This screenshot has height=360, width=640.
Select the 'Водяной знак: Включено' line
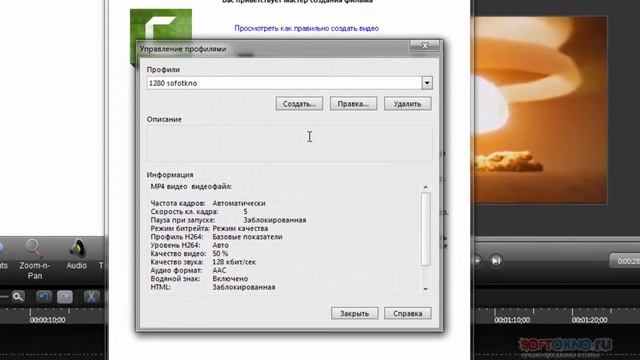(199, 279)
